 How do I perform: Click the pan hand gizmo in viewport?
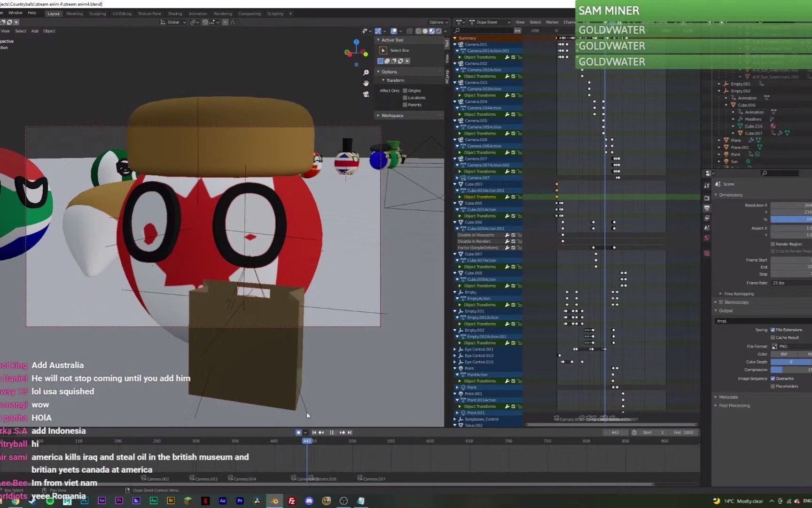tap(366, 83)
